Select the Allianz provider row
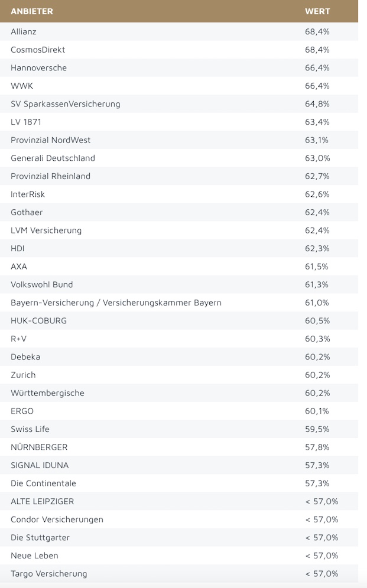The height and width of the screenshot is (588, 367). 24,31
